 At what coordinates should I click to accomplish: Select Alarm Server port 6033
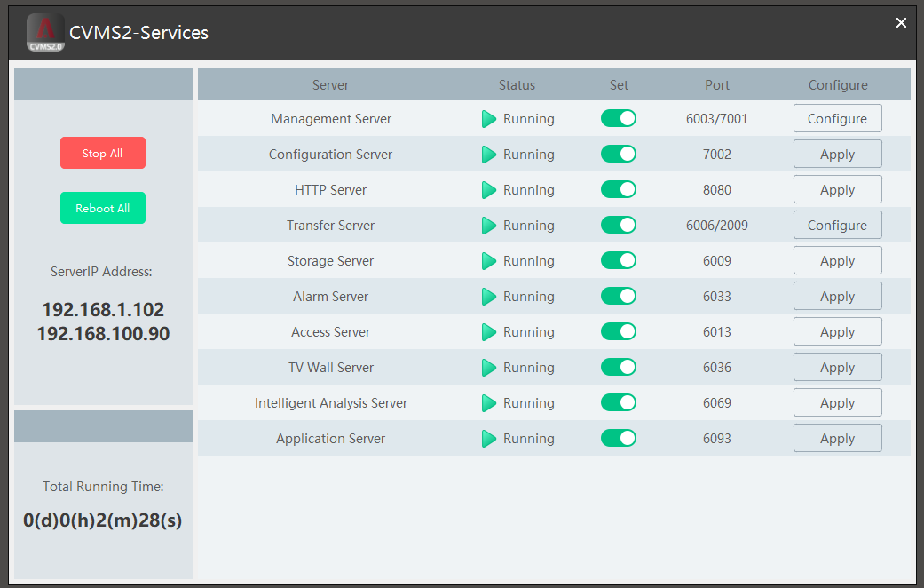[716, 296]
